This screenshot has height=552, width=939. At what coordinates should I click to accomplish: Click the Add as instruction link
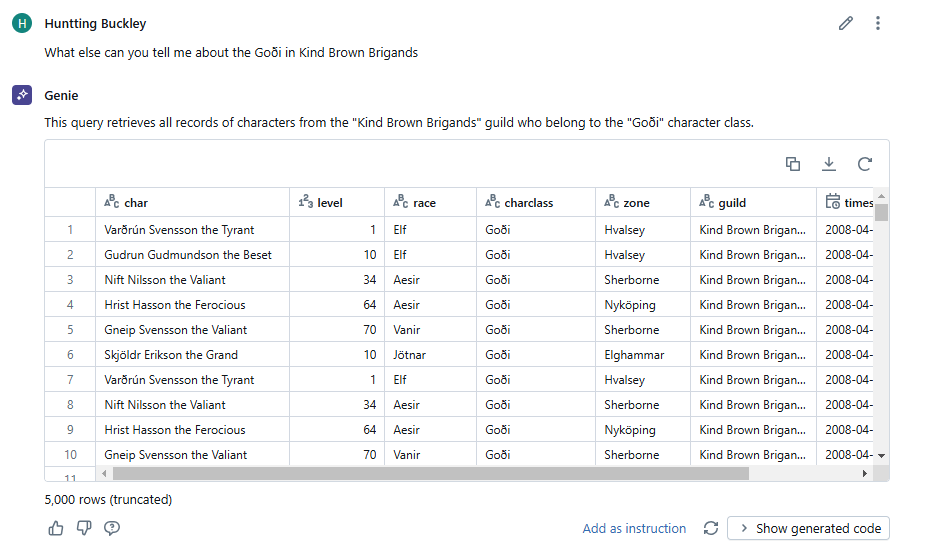point(634,528)
